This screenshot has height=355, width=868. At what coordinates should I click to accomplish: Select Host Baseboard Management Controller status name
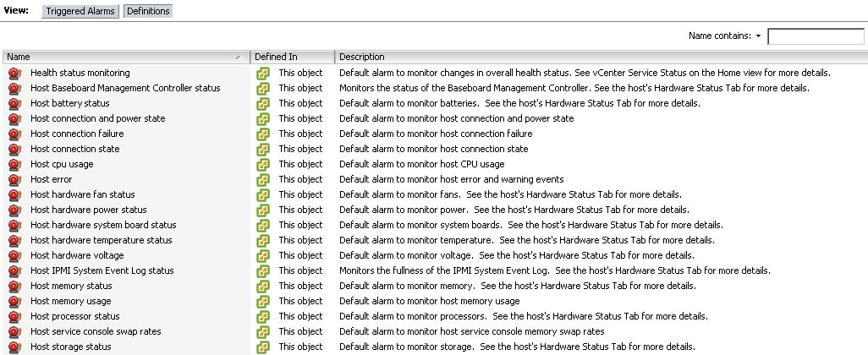click(125, 88)
